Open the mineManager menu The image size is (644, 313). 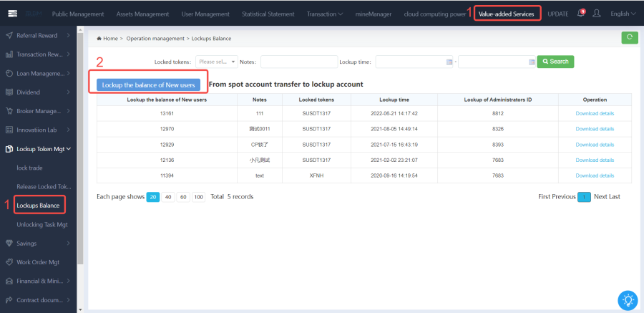(x=374, y=14)
